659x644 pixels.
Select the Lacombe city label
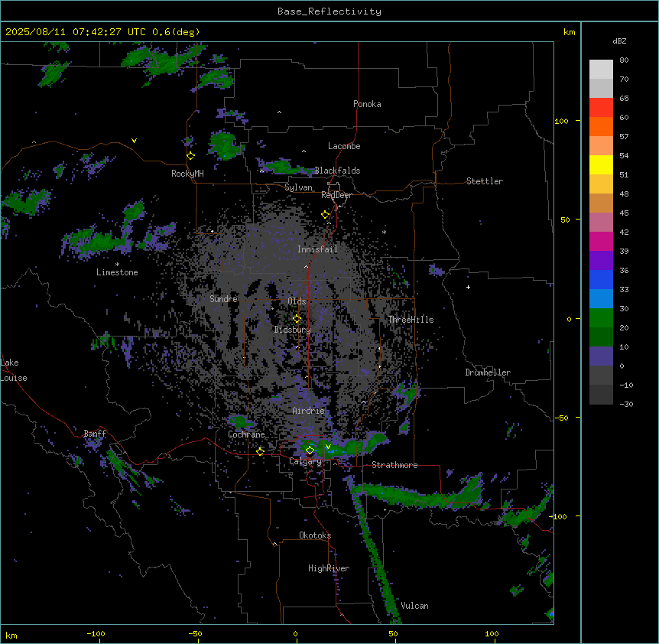tap(344, 146)
